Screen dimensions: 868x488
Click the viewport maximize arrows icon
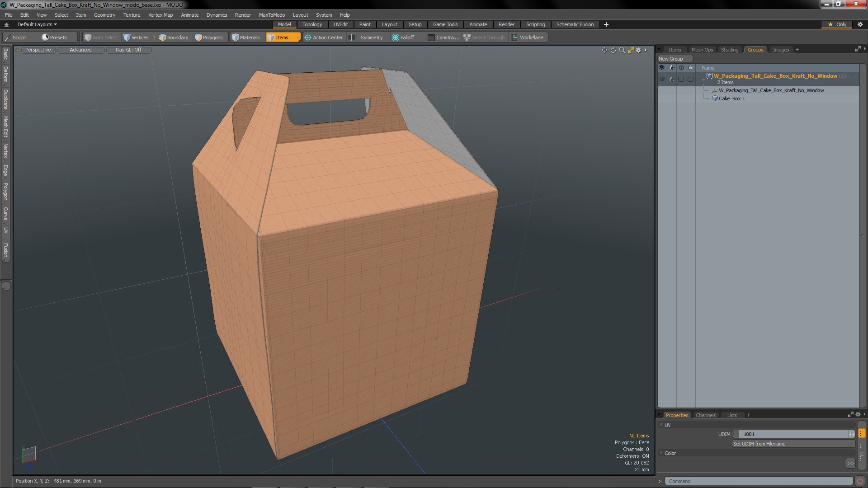tap(631, 50)
